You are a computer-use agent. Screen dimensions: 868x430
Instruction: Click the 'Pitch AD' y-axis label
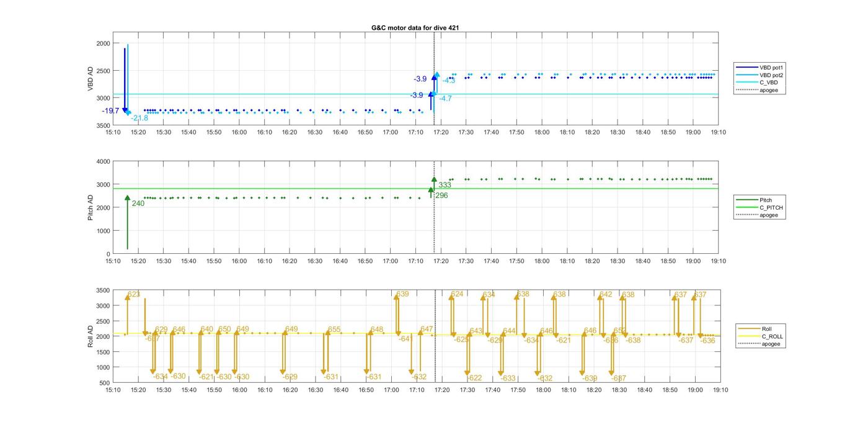[91, 207]
